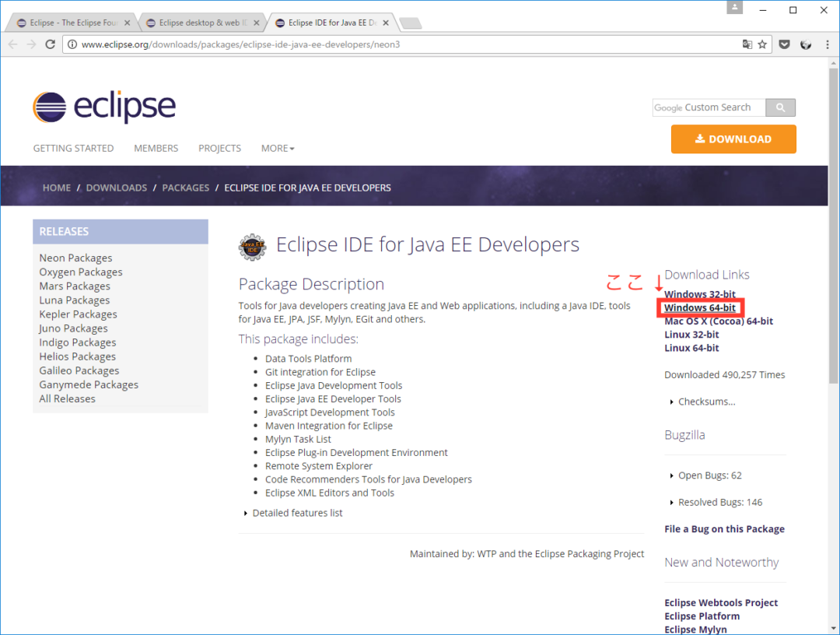840x635 pixels.
Task: Expand the Checksums section
Action: click(x=703, y=402)
